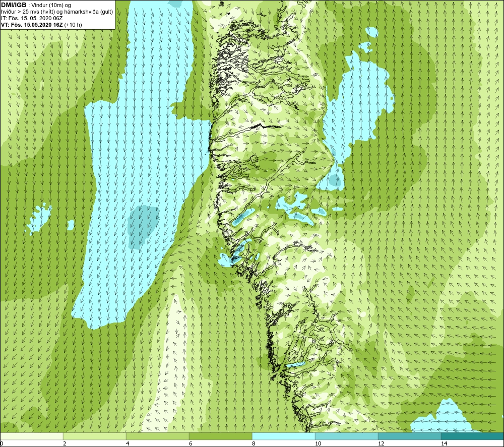Viewport: 504px width, 447px height.
Task: Click the '(+10 h)' forecast offset text
Action: (73, 25)
